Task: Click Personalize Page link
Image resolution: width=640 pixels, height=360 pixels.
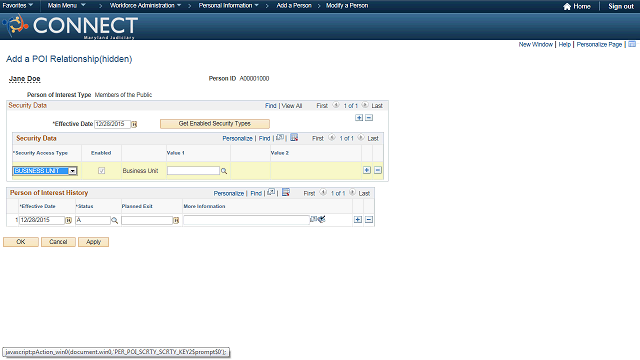Action: (x=599, y=44)
